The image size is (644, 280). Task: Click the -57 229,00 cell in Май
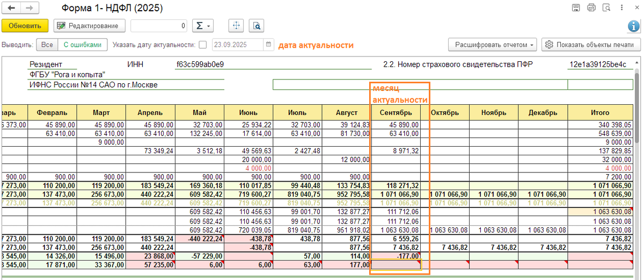199,256
